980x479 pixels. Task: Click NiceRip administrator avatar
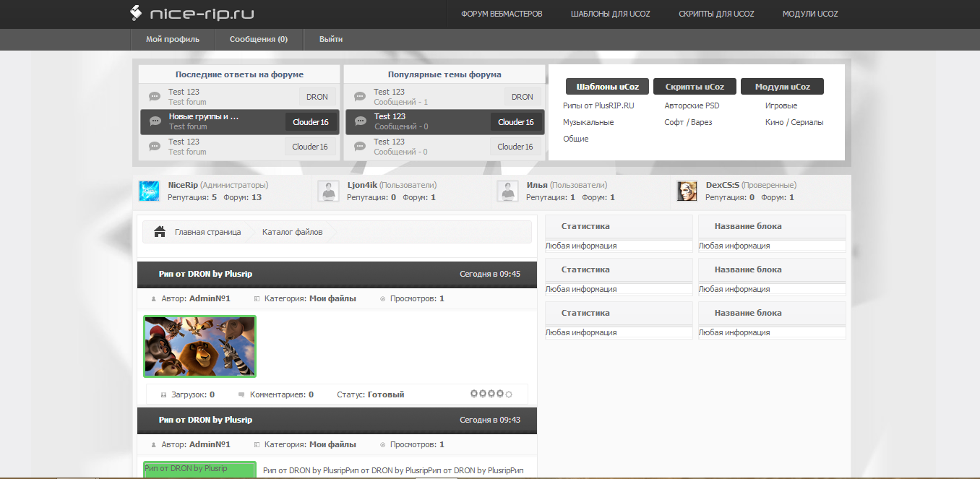[150, 191]
